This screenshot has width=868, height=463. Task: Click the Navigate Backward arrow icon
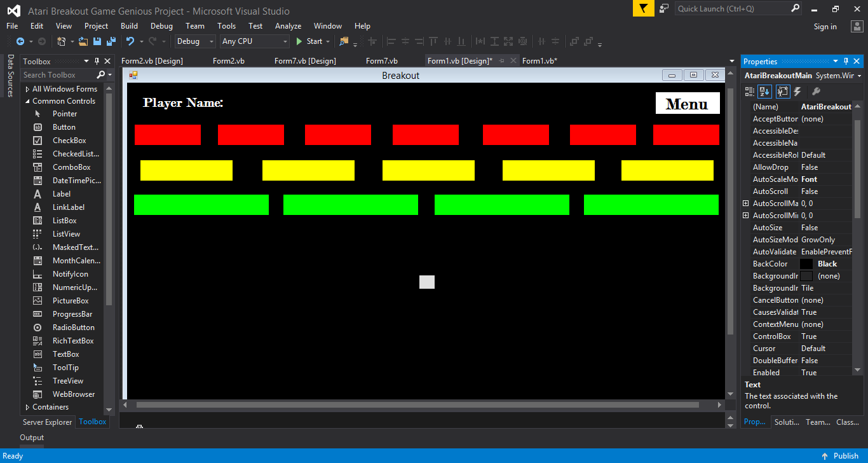tap(20, 41)
